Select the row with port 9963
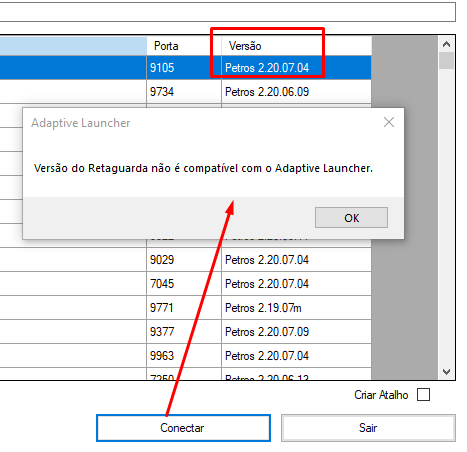This screenshot has width=467, height=452. [x=186, y=356]
